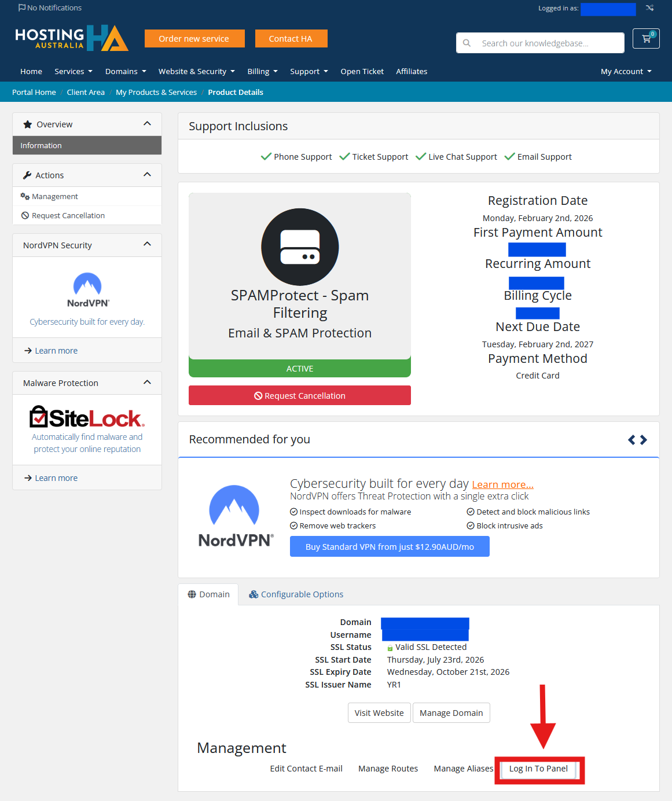This screenshot has width=672, height=801.
Task: Open the shopping cart icon
Action: point(646,39)
